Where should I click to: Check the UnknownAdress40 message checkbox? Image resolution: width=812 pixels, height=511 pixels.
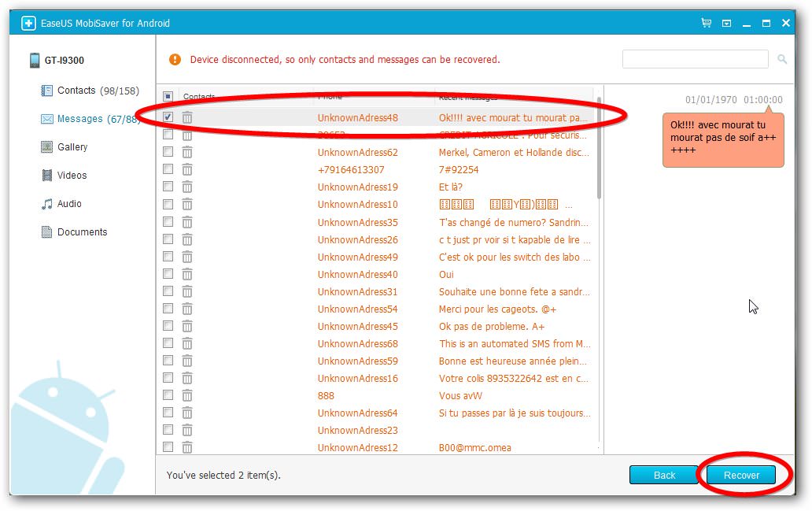point(168,274)
